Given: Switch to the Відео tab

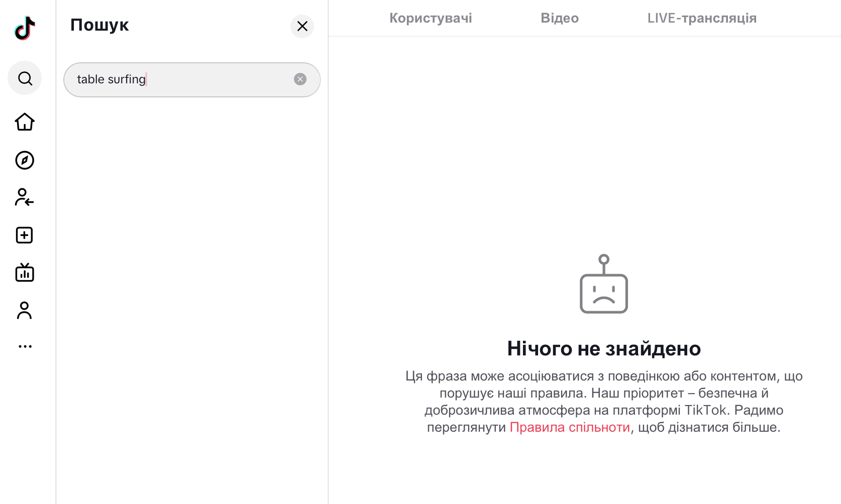Looking at the screenshot, I should pyautogui.click(x=560, y=19).
